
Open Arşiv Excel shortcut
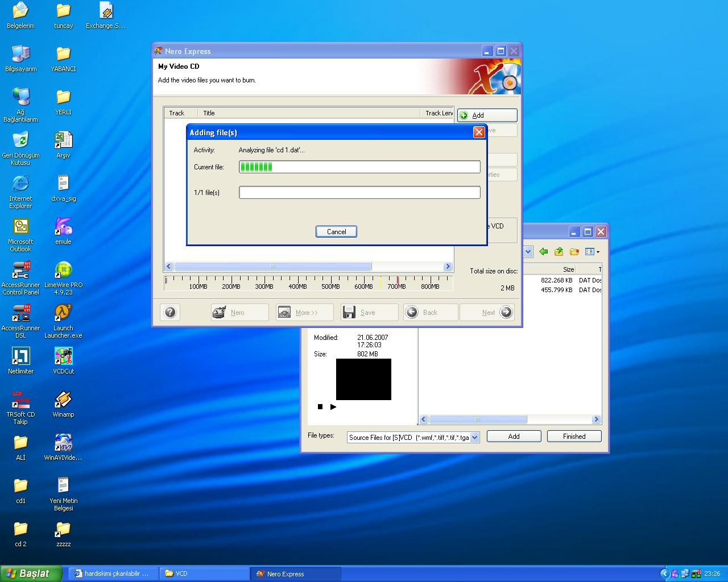coord(63,144)
